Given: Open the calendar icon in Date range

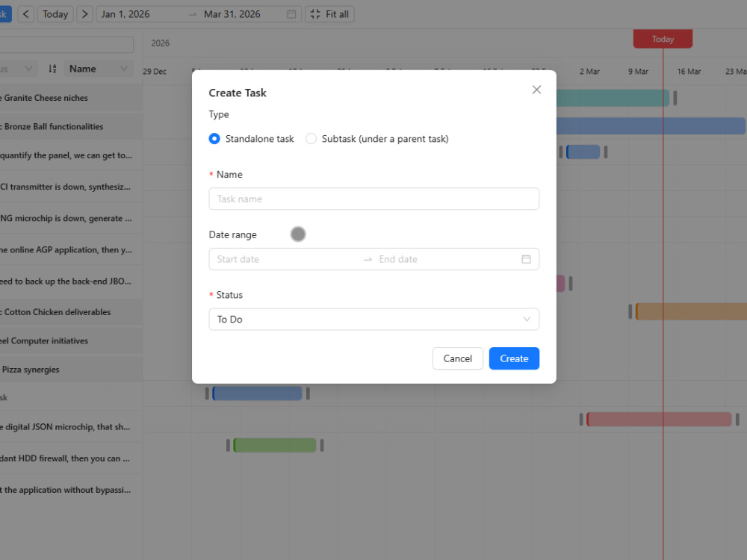Looking at the screenshot, I should point(526,259).
